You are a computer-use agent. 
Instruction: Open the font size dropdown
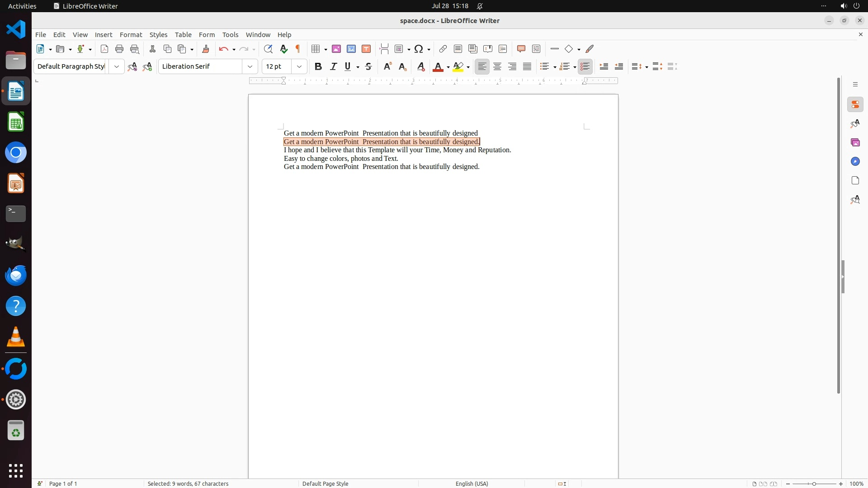[299, 66]
